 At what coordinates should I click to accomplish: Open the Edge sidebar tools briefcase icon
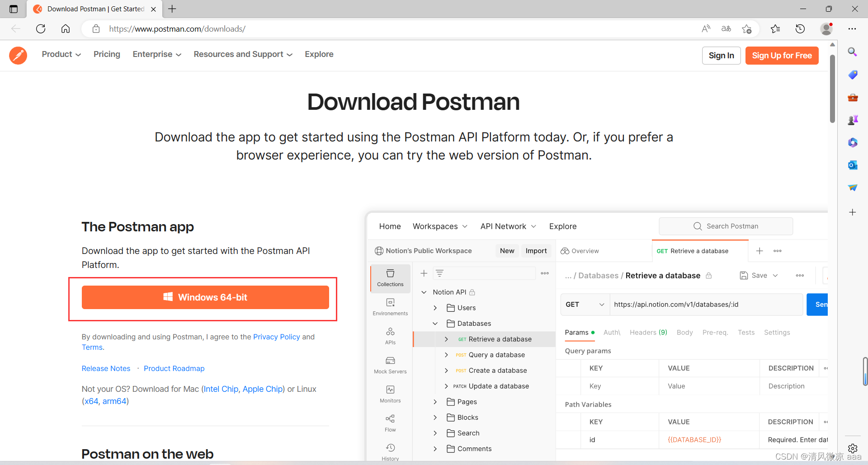853,97
